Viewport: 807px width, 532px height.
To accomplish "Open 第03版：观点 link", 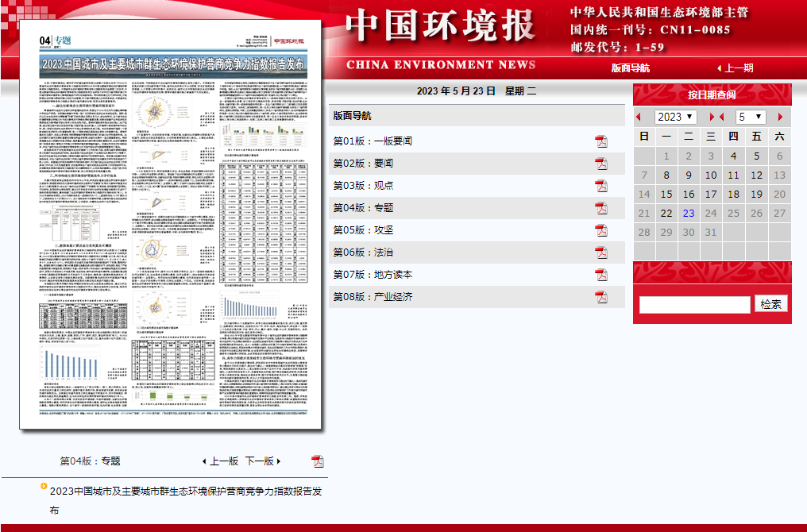I will (x=363, y=185).
